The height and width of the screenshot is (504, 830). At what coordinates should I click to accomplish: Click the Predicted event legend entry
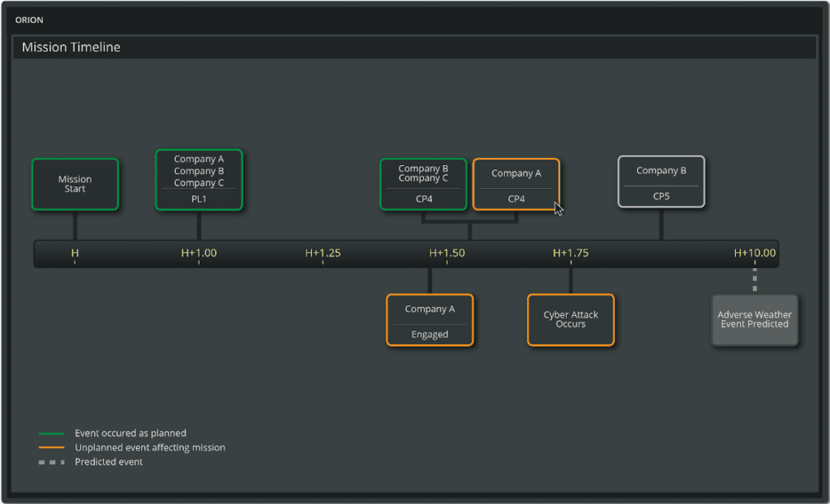109,462
